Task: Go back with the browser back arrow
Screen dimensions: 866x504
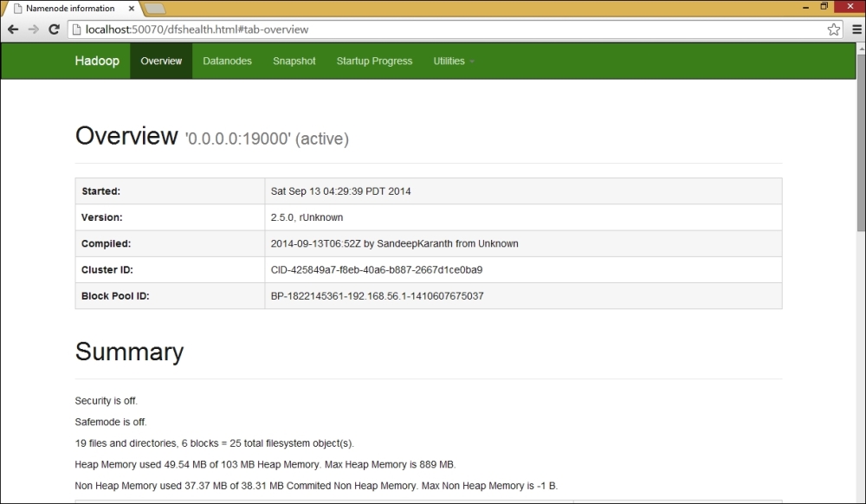Action: 13,29
